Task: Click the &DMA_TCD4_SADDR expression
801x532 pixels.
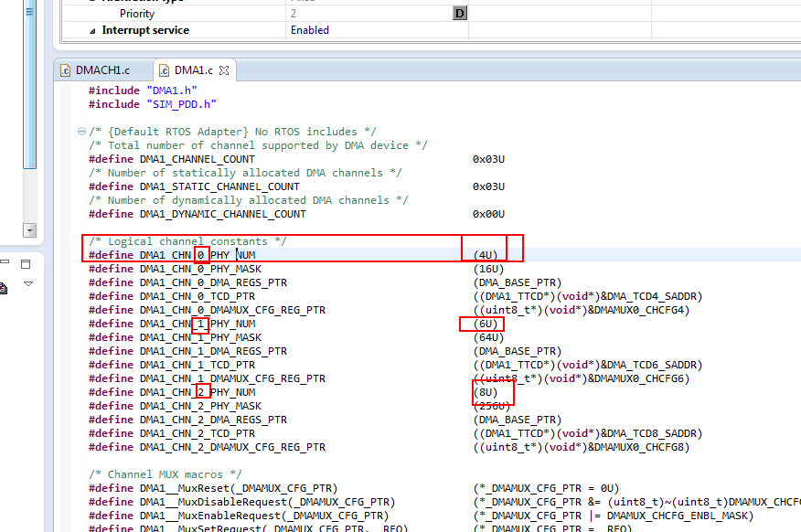Action: click(647, 297)
